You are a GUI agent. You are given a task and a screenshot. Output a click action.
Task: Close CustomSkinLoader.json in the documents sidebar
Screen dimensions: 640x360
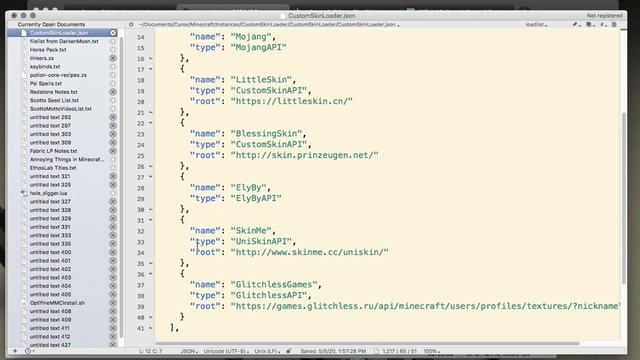[113, 33]
